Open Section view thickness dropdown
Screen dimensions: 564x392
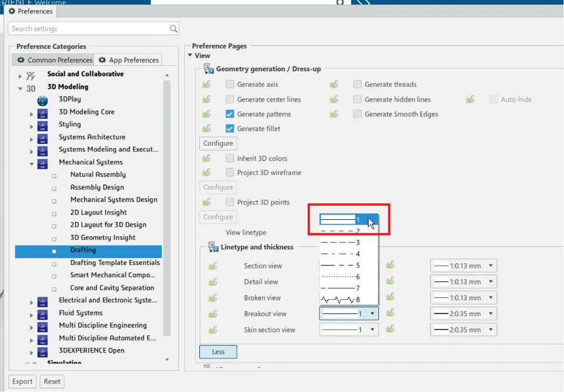point(464,266)
